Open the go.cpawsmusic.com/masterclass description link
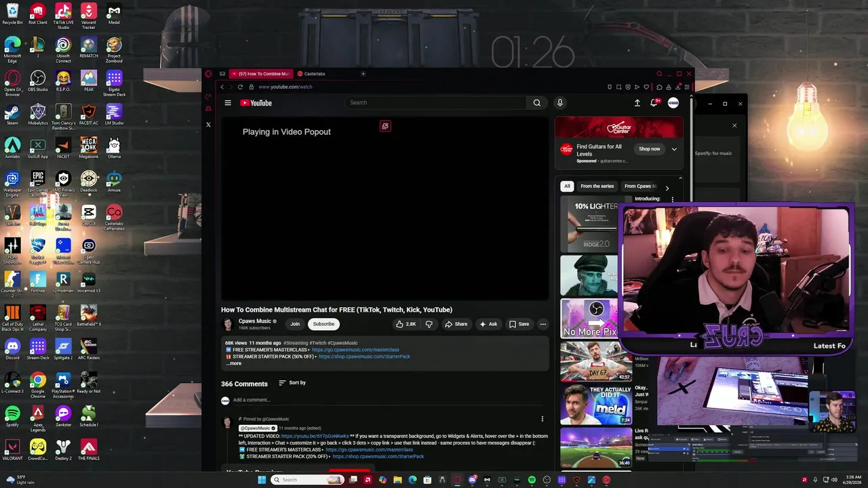The width and height of the screenshot is (868, 488). click(x=355, y=350)
